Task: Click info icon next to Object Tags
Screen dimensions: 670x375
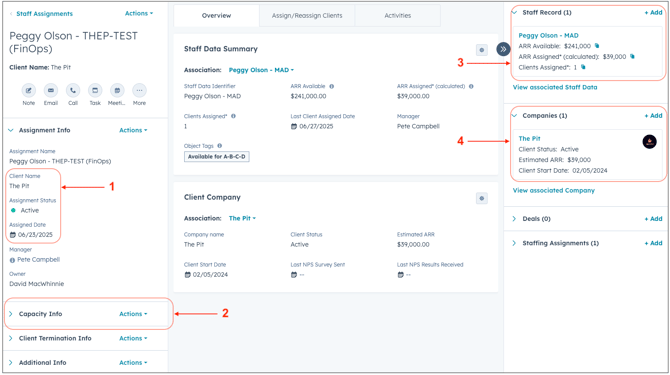Action: pos(220,146)
